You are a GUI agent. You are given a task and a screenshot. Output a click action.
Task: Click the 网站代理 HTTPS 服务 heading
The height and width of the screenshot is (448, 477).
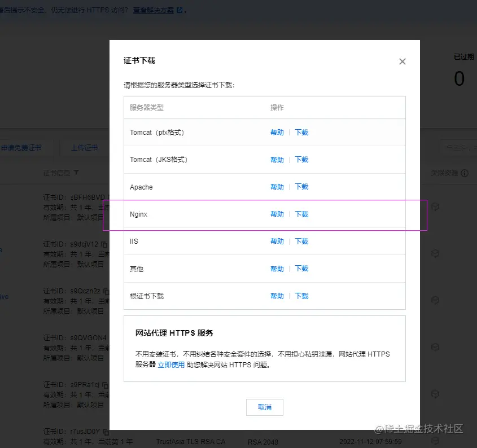(174, 333)
